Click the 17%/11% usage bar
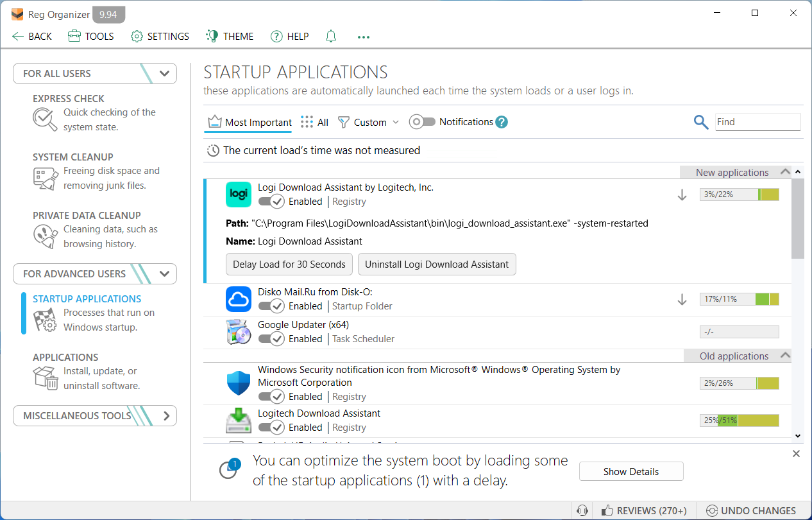The height and width of the screenshot is (520, 812). click(x=740, y=299)
